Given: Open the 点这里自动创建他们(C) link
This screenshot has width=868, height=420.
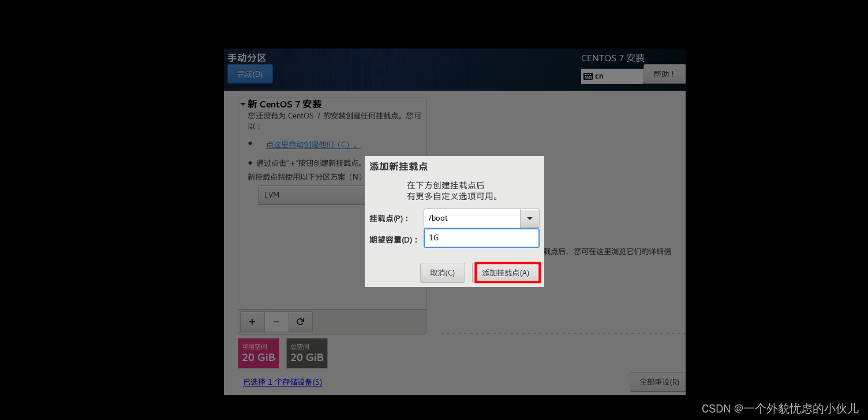Looking at the screenshot, I should click(x=313, y=144).
